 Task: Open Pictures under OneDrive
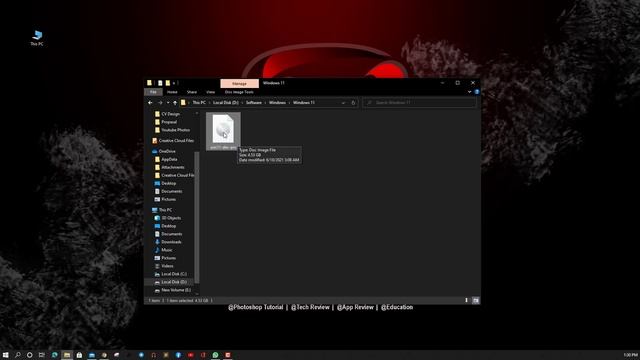pyautogui.click(x=168, y=200)
